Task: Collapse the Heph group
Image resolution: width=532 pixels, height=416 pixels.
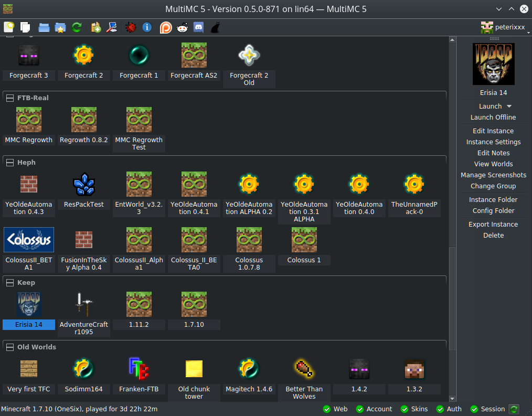Action: tap(9, 163)
